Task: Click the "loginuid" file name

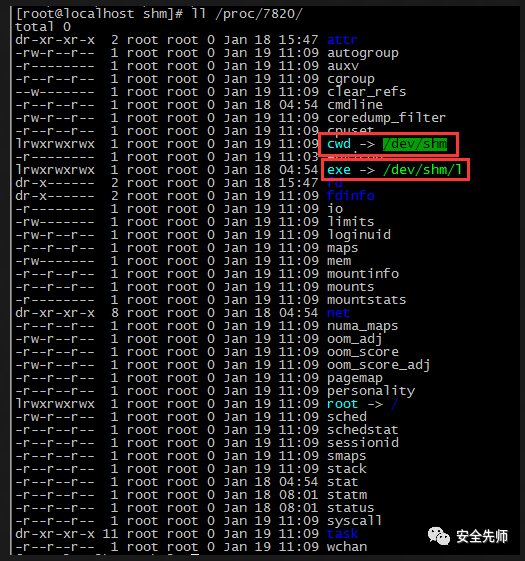Action: click(x=359, y=235)
